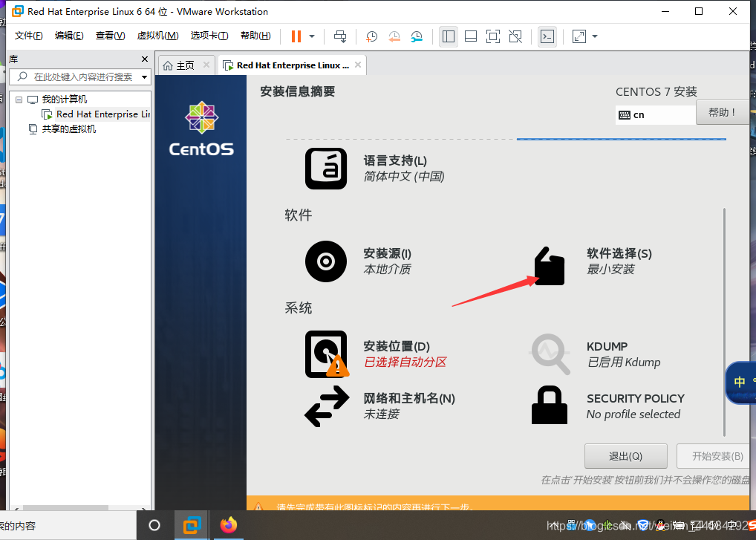Click the 最小安装 software selection text

pyautogui.click(x=610, y=270)
